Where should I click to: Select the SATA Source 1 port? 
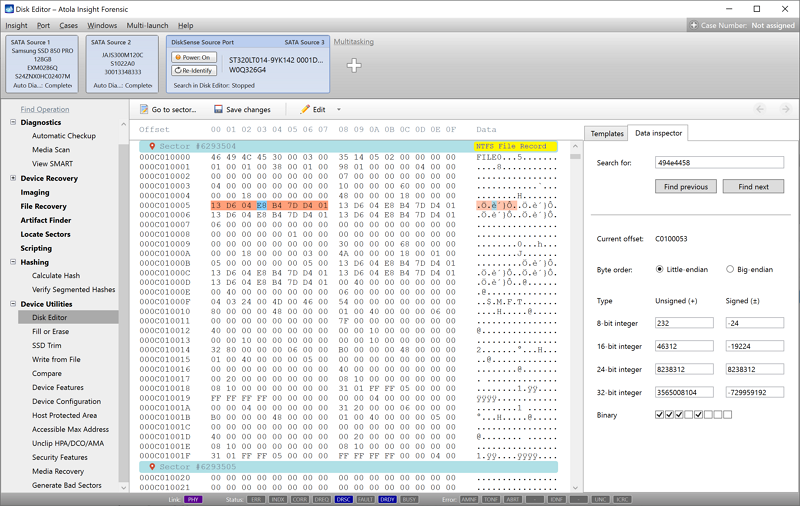point(42,64)
